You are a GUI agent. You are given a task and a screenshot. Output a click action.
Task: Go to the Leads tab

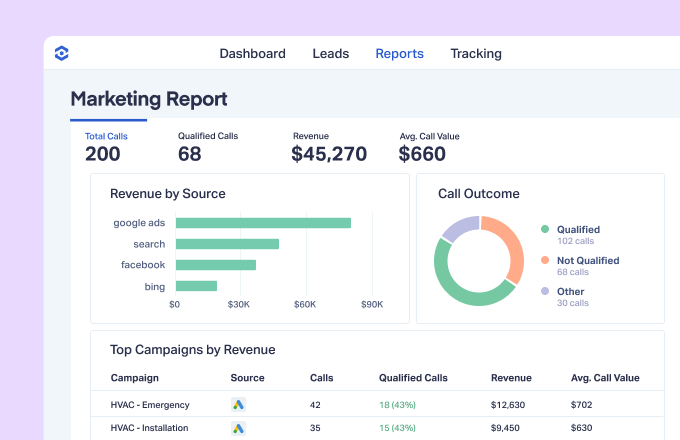[331, 53]
